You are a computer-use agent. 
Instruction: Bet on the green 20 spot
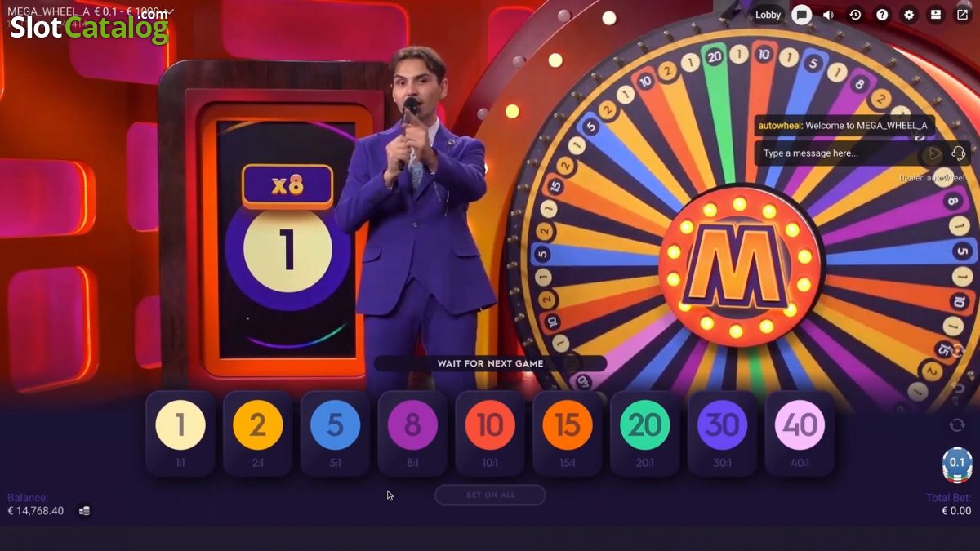(645, 433)
